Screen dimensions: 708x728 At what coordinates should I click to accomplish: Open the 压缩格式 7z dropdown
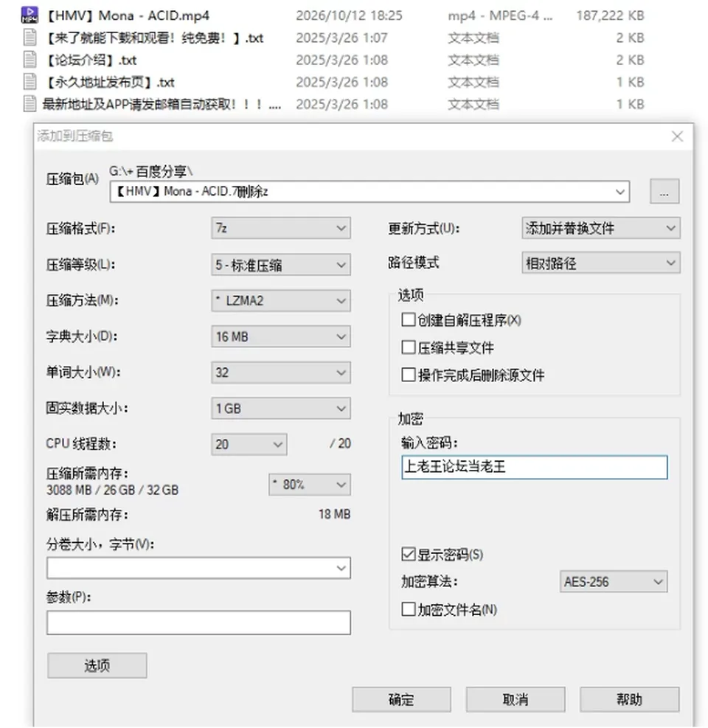click(x=281, y=228)
